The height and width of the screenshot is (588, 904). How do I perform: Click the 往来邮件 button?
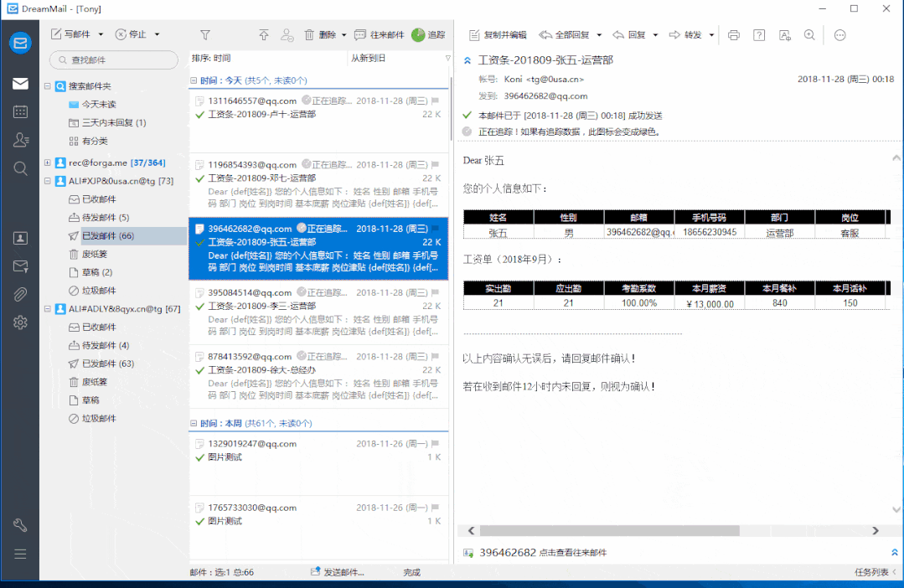(x=380, y=35)
